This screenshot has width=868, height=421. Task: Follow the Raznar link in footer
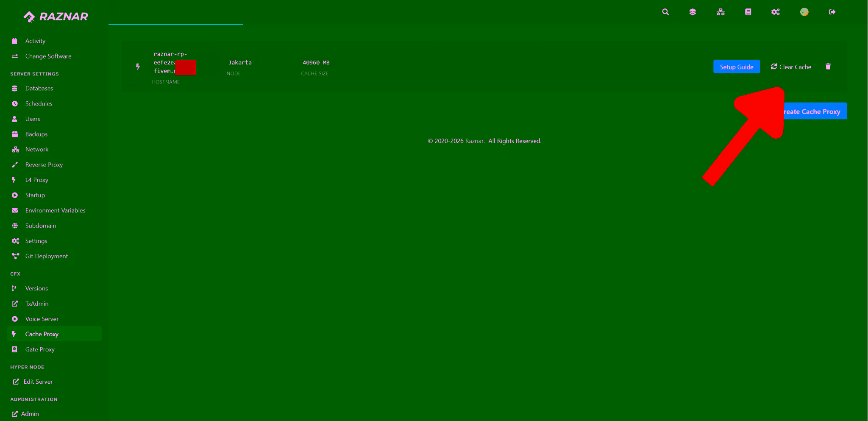[x=474, y=141]
